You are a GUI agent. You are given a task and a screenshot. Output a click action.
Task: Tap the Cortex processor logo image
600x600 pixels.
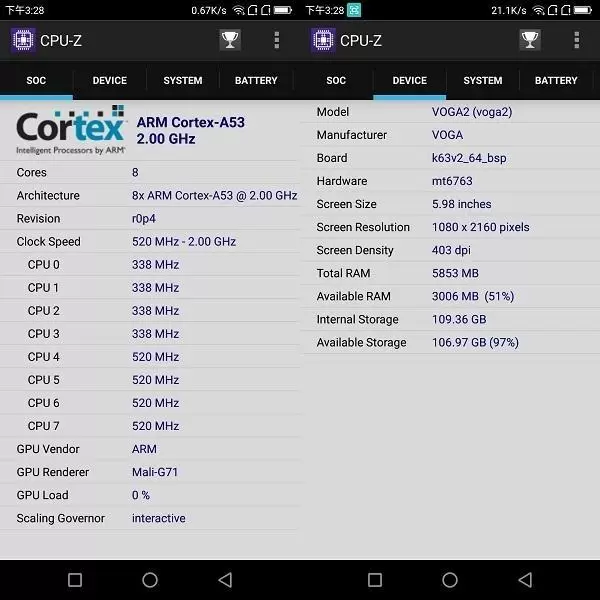tap(70, 130)
